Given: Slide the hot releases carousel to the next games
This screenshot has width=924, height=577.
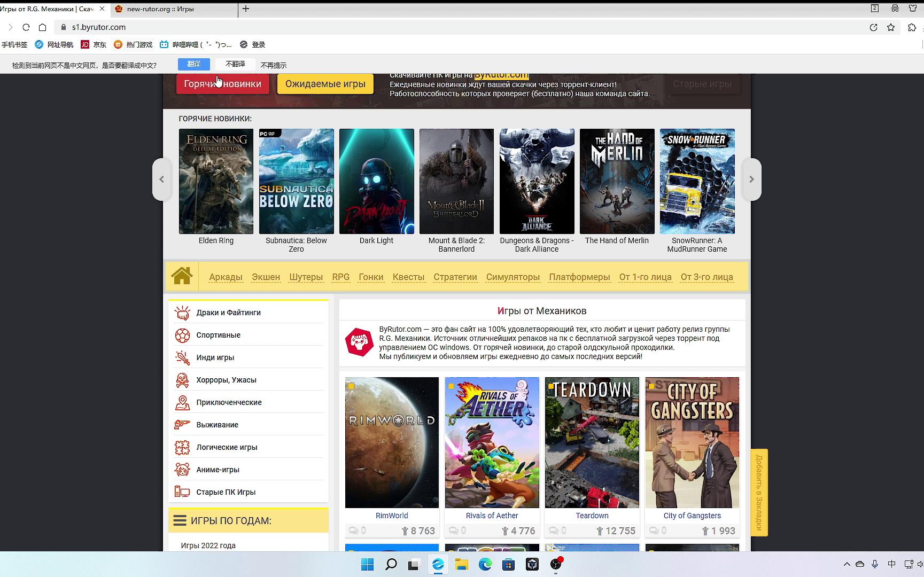Looking at the screenshot, I should click(751, 179).
